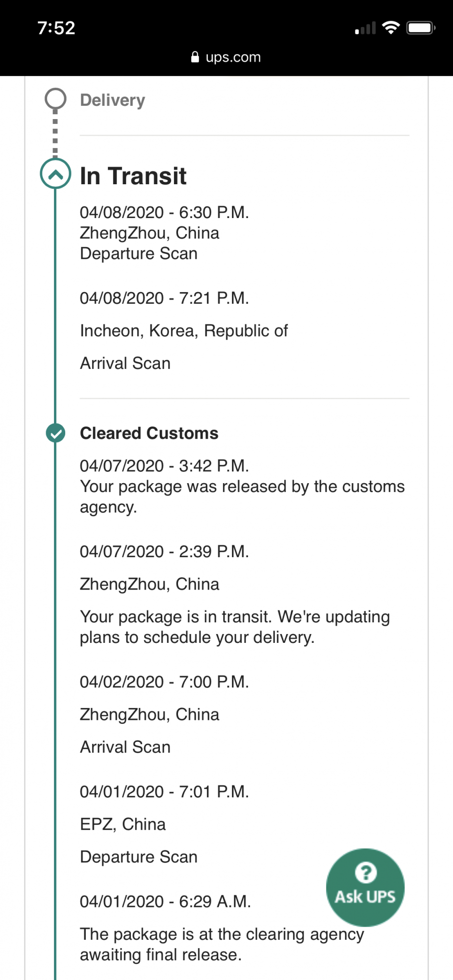The width and height of the screenshot is (453, 980).
Task: Select the Delivery stage label
Action: pos(113,100)
